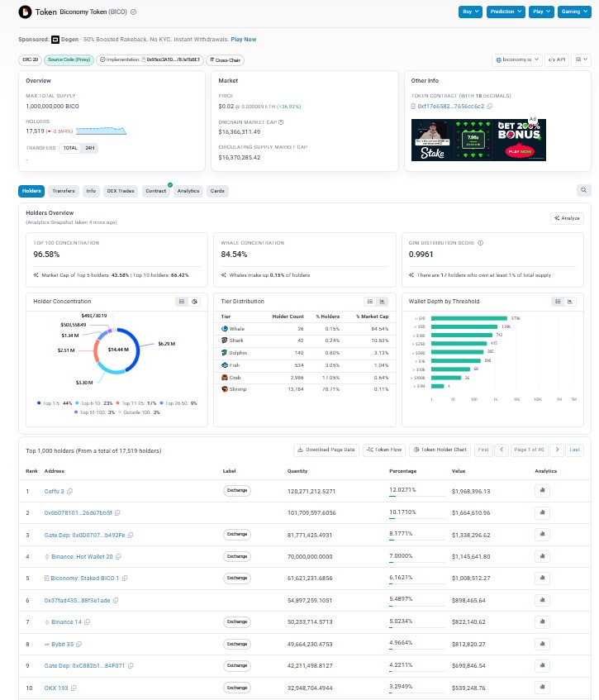
Task: Expand the biconomy.io website dropdown
Action: click(517, 60)
